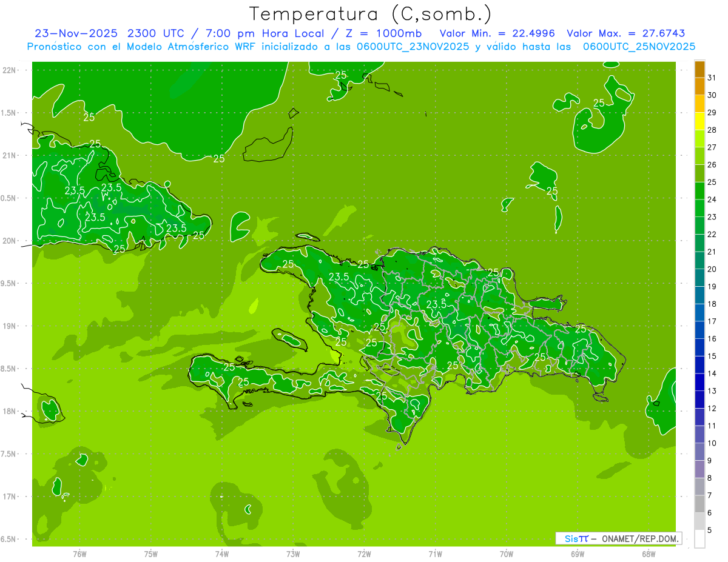Pick the dark blue legend swatch between 13 and 14
Screen dimensions: 728x562
[x=699, y=383]
